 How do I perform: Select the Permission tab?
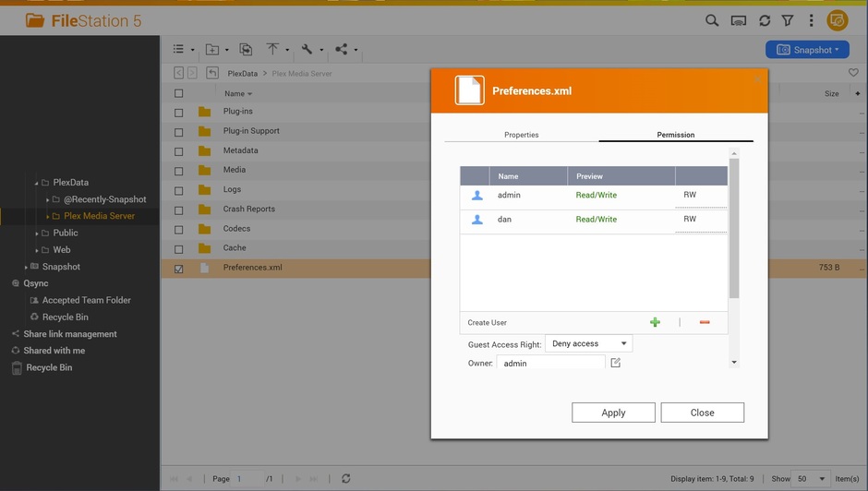coord(675,135)
